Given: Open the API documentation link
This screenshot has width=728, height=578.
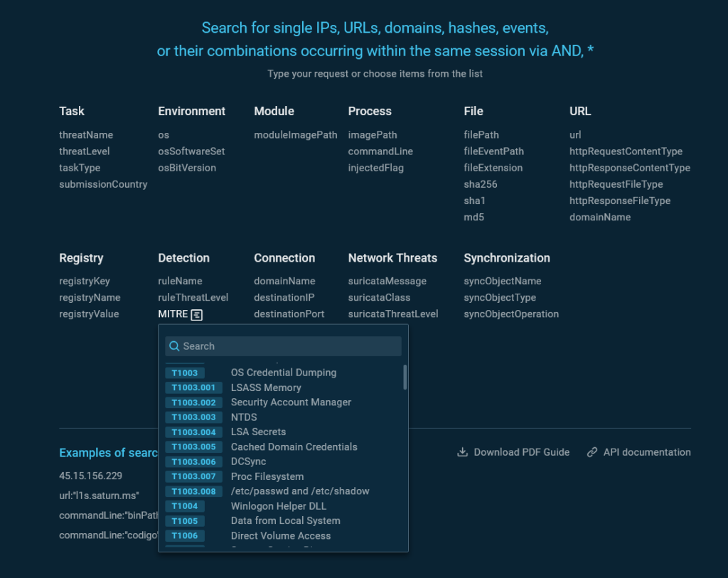Looking at the screenshot, I should coord(646,452).
